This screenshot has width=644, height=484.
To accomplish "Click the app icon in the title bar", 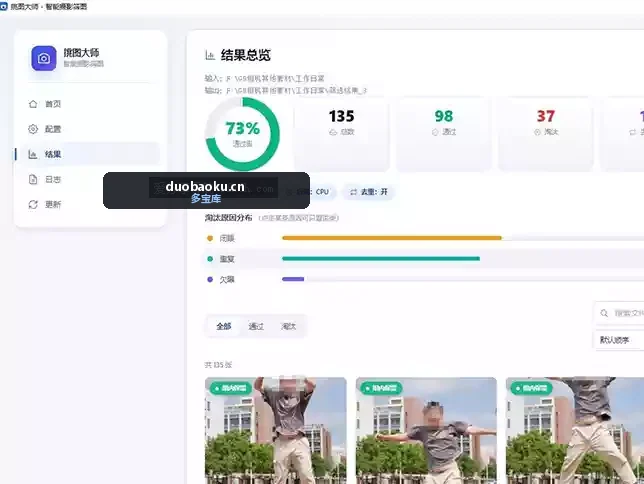I will tap(4, 6).
